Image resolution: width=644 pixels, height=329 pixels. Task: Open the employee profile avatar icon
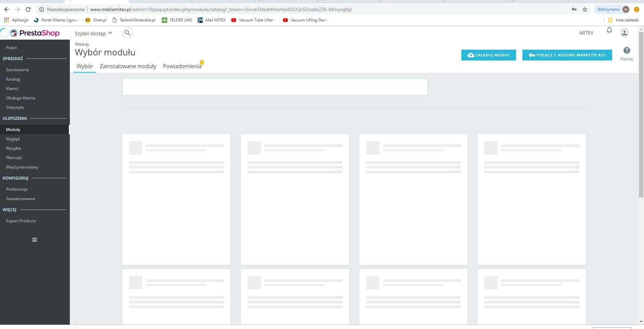click(625, 33)
